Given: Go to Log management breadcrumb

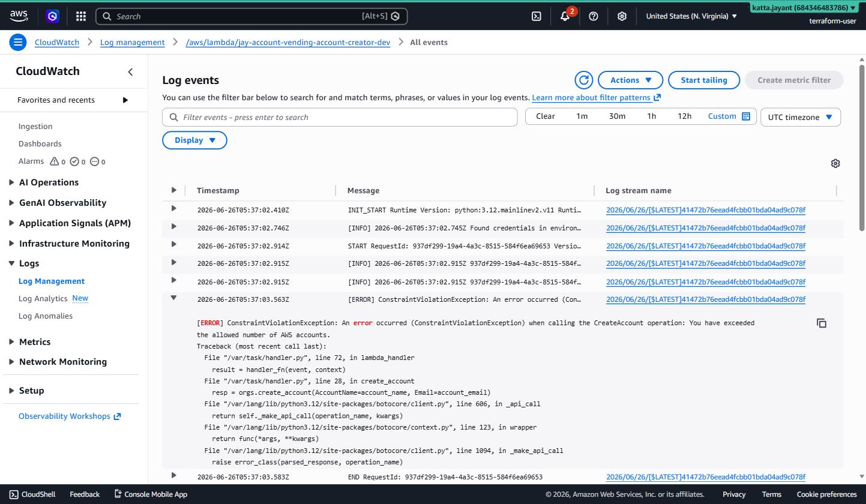Looking at the screenshot, I should pyautogui.click(x=132, y=42).
